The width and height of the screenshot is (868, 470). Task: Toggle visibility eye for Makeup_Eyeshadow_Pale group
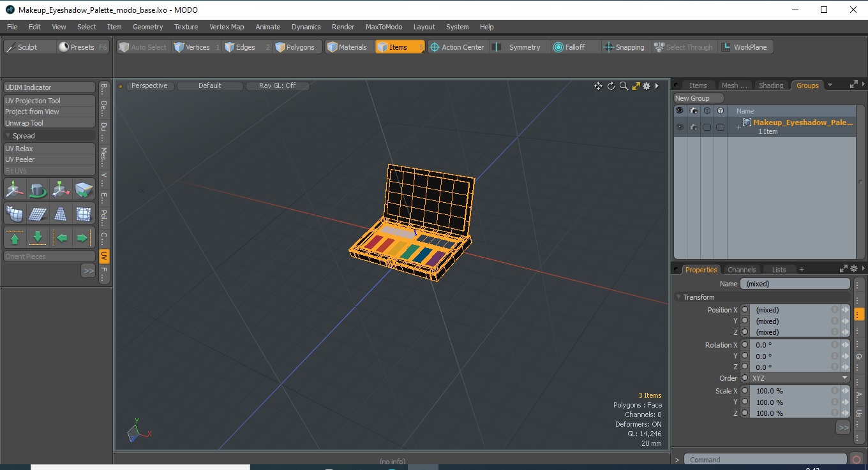click(x=680, y=127)
